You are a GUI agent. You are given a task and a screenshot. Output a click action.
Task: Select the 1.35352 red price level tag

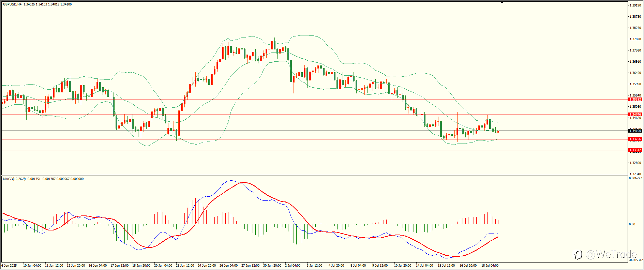[x=635, y=100]
